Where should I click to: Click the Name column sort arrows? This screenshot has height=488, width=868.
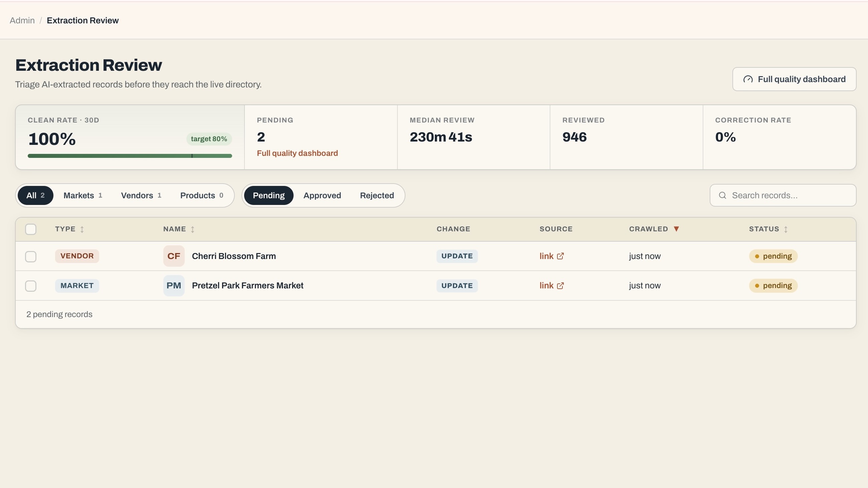(192, 229)
